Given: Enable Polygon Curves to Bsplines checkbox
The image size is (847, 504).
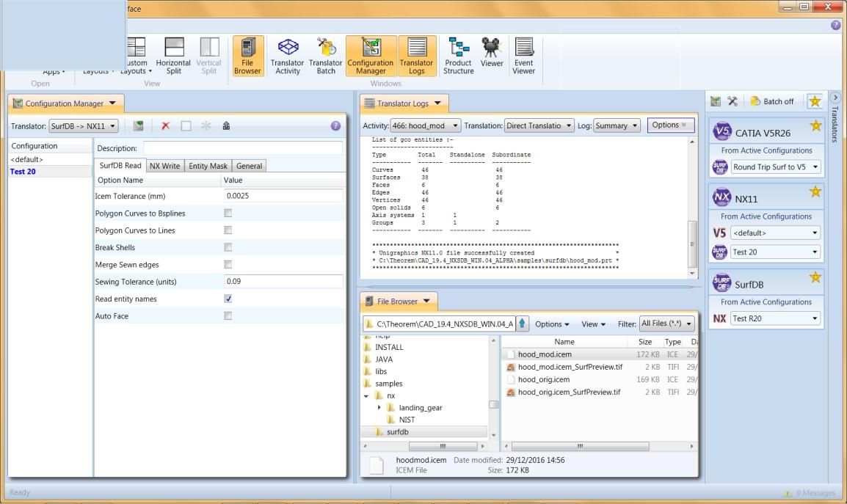Looking at the screenshot, I should click(x=228, y=213).
